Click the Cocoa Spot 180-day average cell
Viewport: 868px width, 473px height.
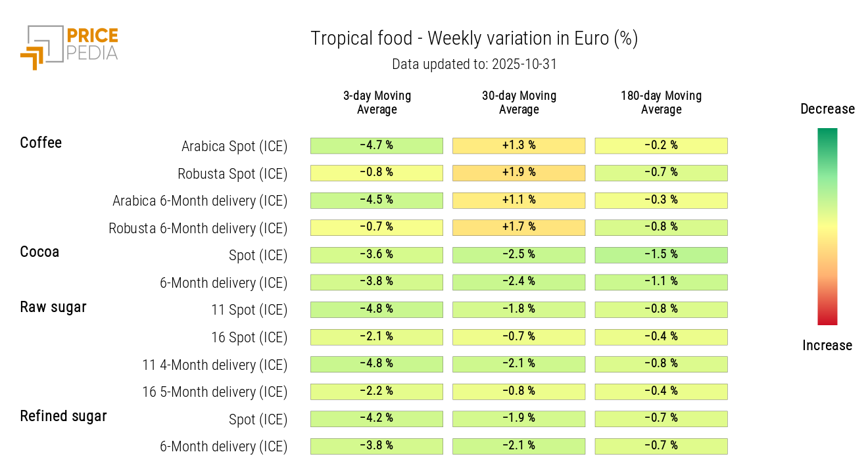(x=661, y=255)
